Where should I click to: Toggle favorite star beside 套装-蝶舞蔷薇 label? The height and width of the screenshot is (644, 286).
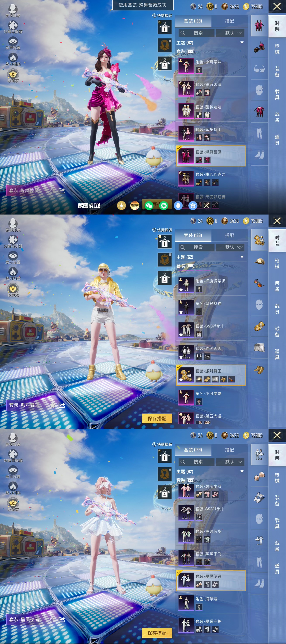(x=52, y=191)
